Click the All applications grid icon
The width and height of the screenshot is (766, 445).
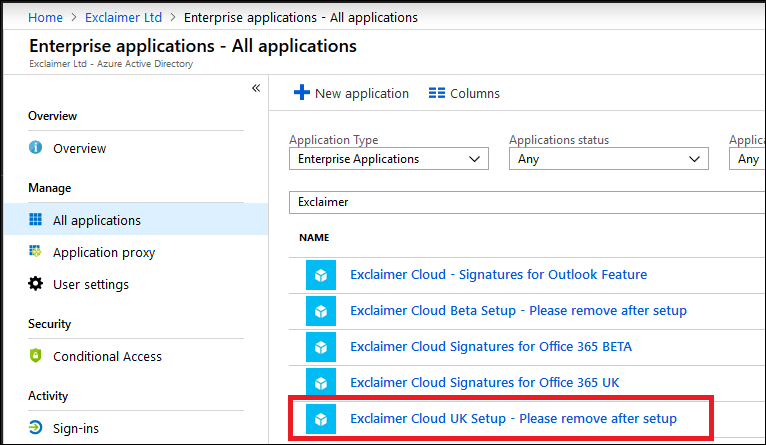pos(36,220)
